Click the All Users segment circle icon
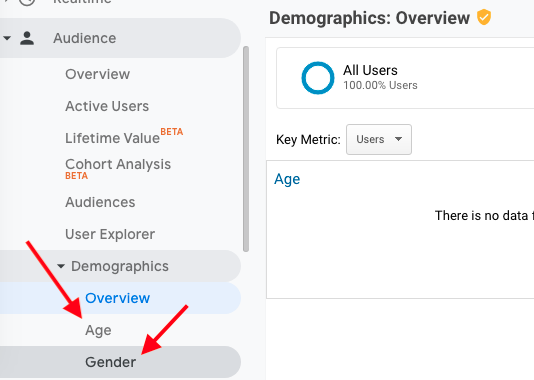 318,78
